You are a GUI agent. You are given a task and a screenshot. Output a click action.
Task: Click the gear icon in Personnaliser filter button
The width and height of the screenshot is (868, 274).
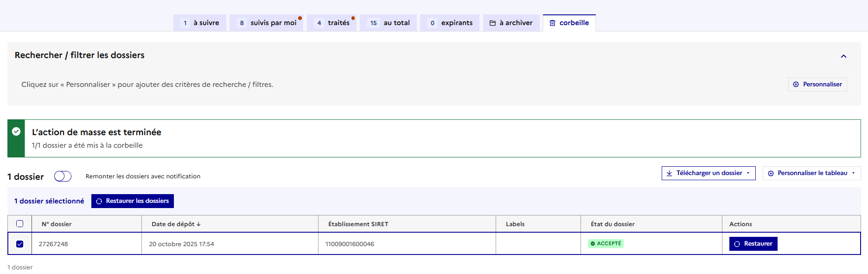pos(796,85)
